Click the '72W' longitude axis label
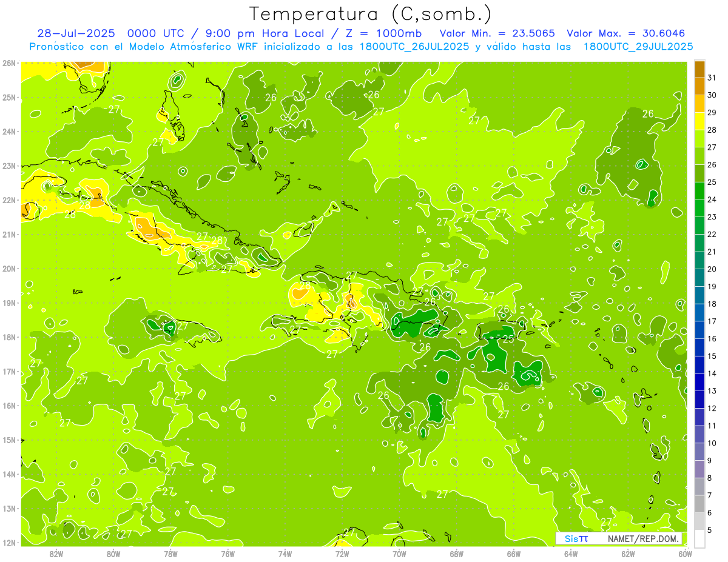 (x=342, y=554)
